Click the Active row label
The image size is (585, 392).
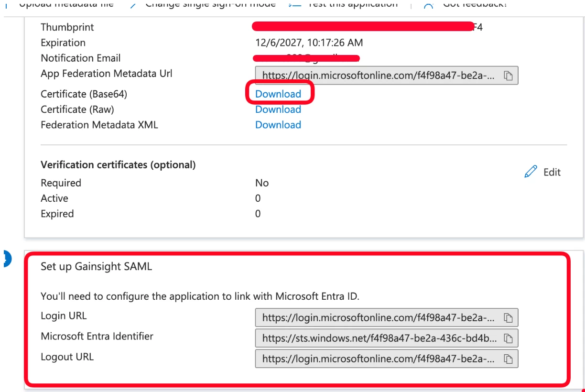[54, 198]
